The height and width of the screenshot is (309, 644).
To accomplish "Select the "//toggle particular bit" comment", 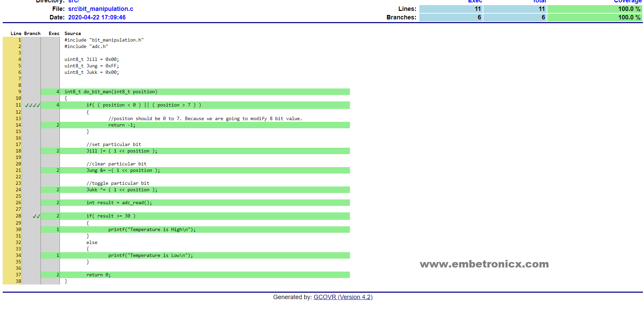I will tap(118, 183).
